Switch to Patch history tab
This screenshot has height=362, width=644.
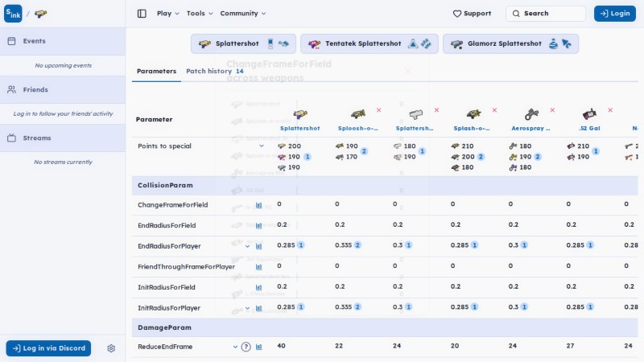[215, 71]
